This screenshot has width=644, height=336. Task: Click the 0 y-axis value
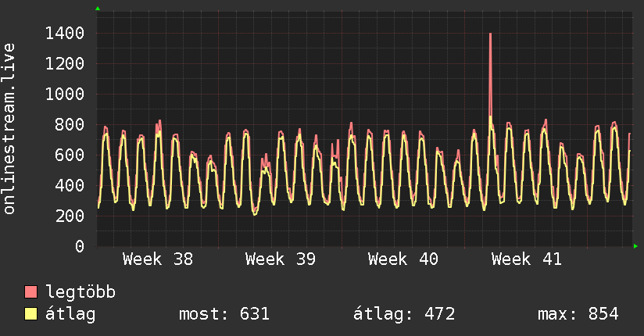[80, 246]
